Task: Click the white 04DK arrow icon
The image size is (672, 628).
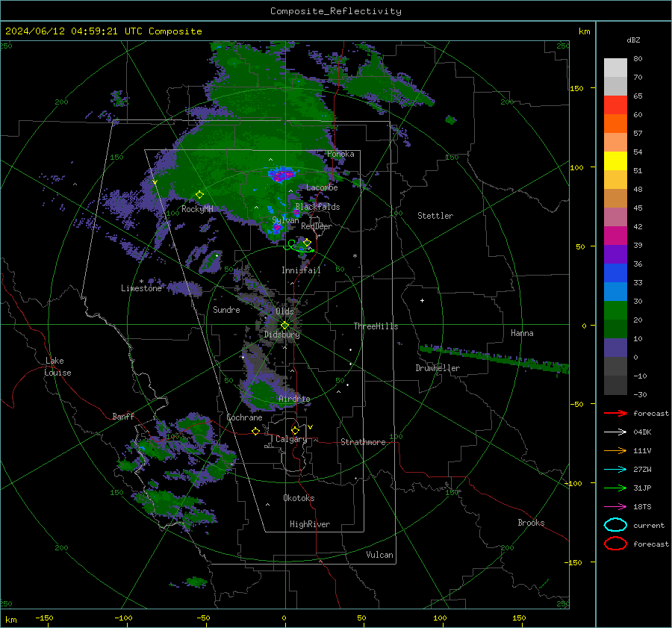Action: (615, 432)
